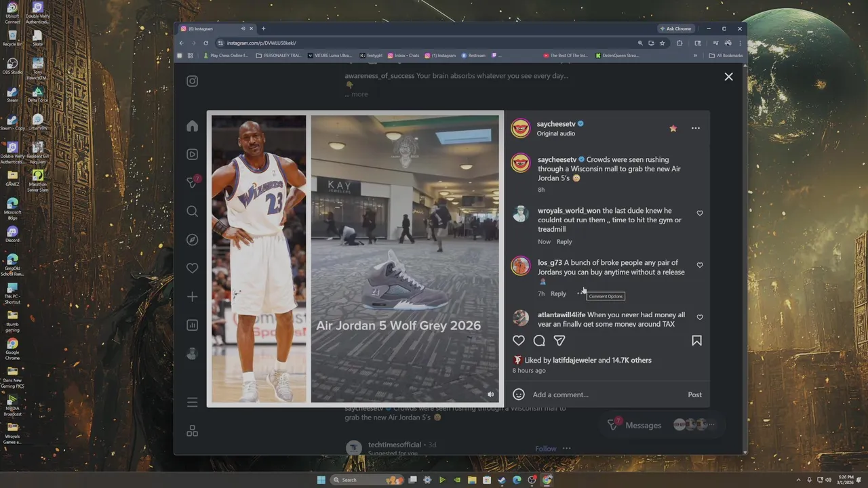Like the wroyals_world_won comment
Screen dimensions: 868x488
[700, 213]
